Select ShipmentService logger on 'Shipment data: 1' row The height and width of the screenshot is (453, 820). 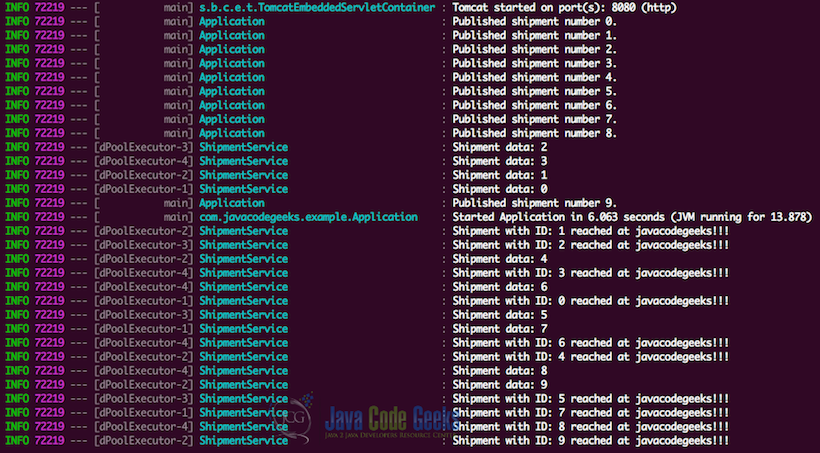(244, 175)
